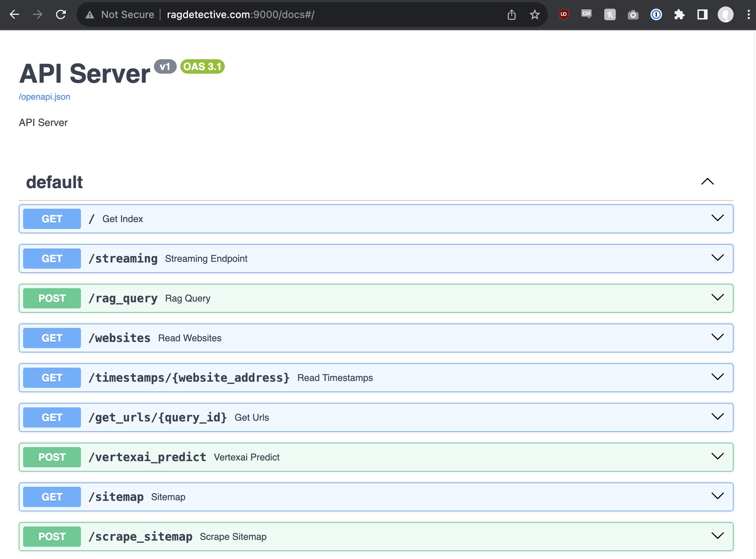Click the browser back arrow
The width and height of the screenshot is (756, 559).
click(x=14, y=14)
